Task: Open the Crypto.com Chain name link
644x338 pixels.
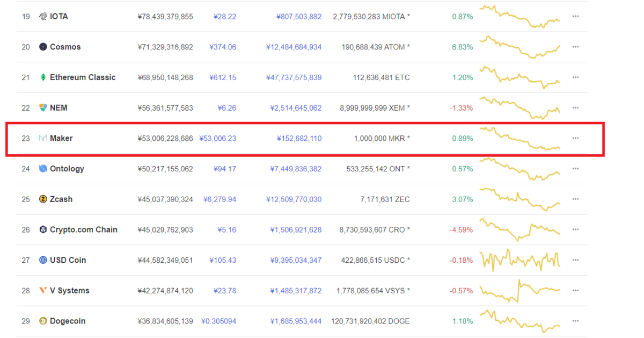Action: coord(84,229)
